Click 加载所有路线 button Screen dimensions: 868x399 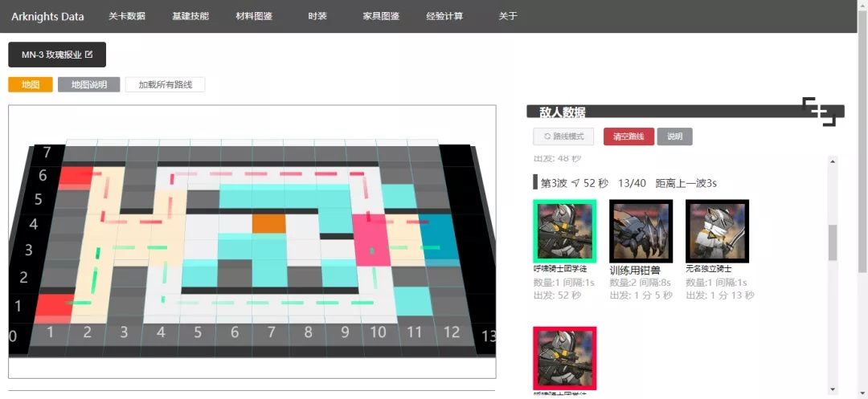(x=165, y=84)
